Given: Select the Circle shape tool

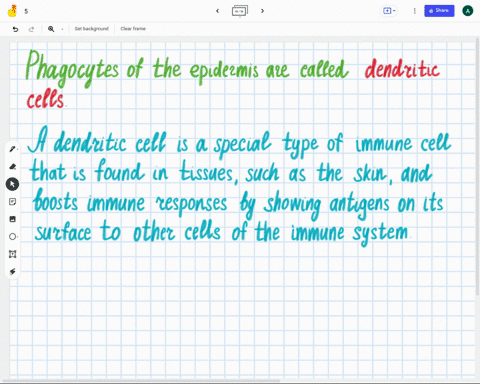Looking at the screenshot, I should (x=13, y=237).
